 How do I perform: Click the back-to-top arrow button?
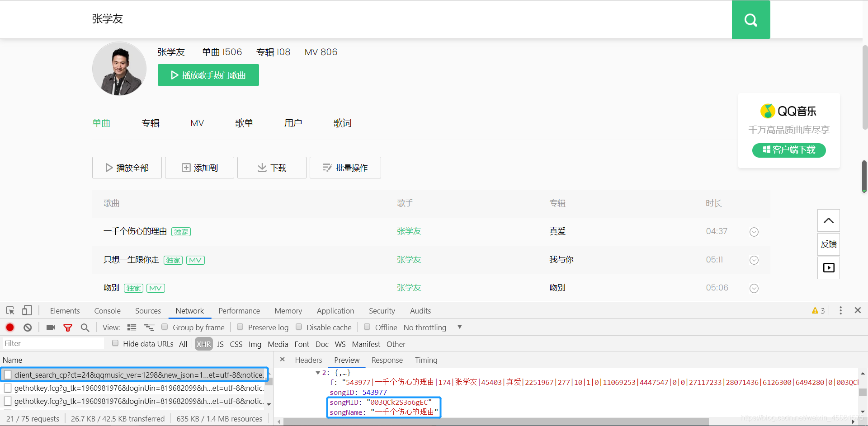coord(829,220)
